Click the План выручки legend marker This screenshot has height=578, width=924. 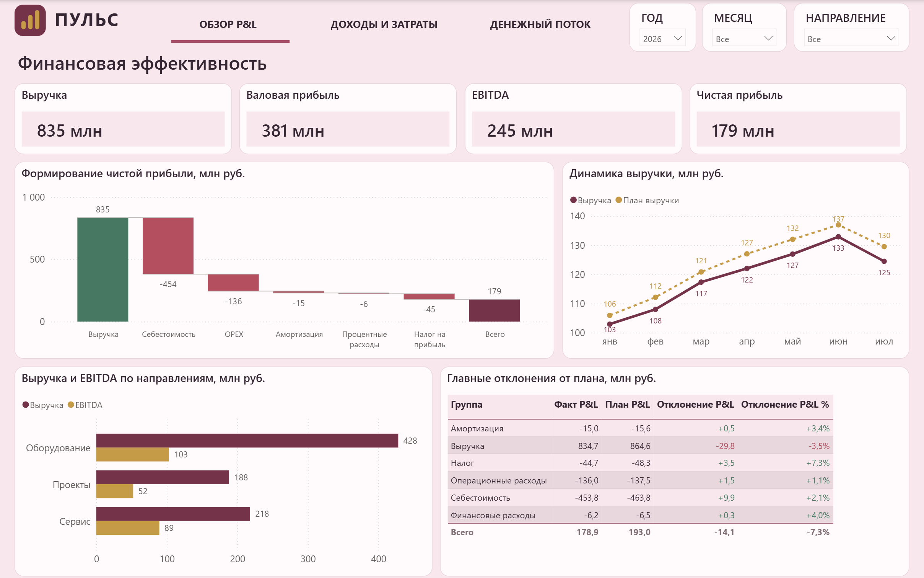(618, 200)
